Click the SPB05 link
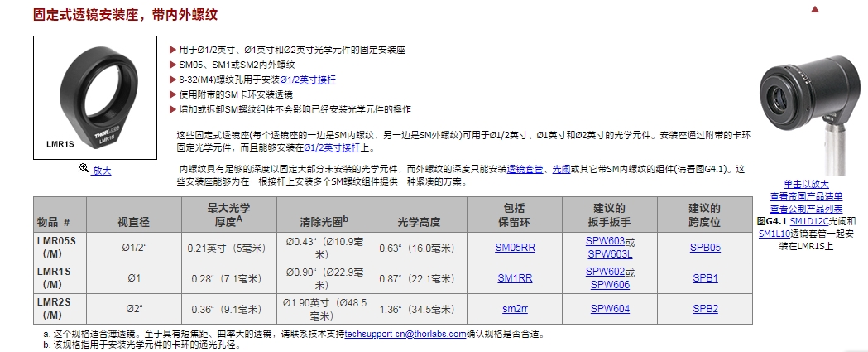The image size is (868, 352). click(x=705, y=248)
